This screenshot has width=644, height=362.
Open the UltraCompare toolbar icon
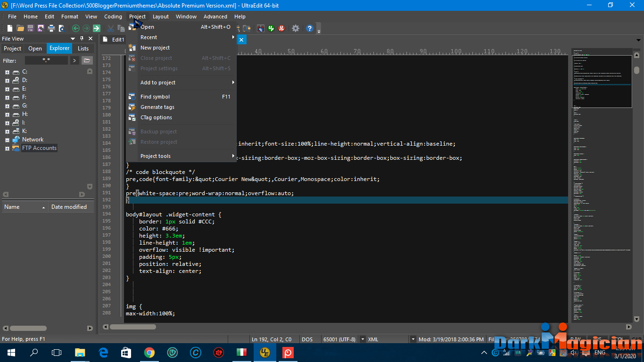[x=260, y=28]
